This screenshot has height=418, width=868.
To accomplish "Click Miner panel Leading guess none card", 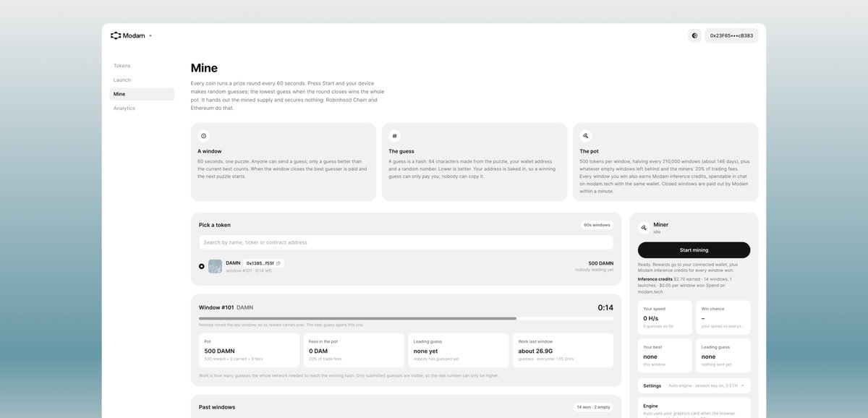I will click(x=723, y=356).
